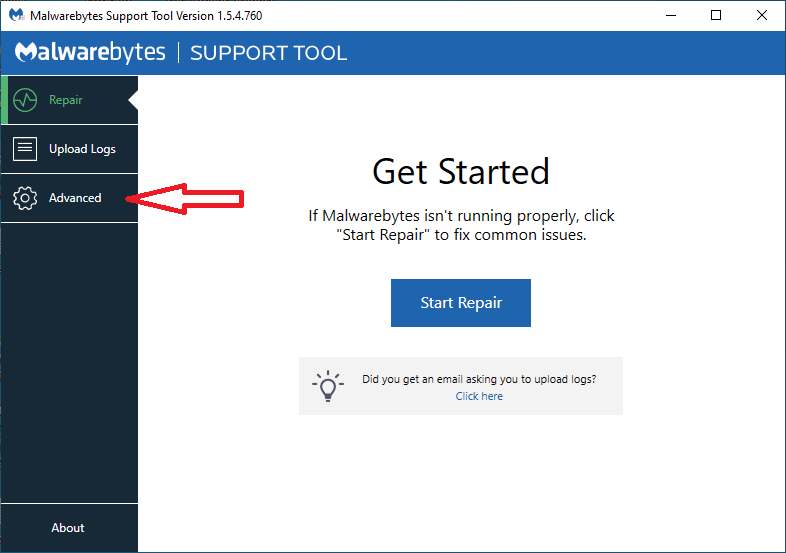Close the Support Tool window
786x553 pixels.
(x=761, y=16)
